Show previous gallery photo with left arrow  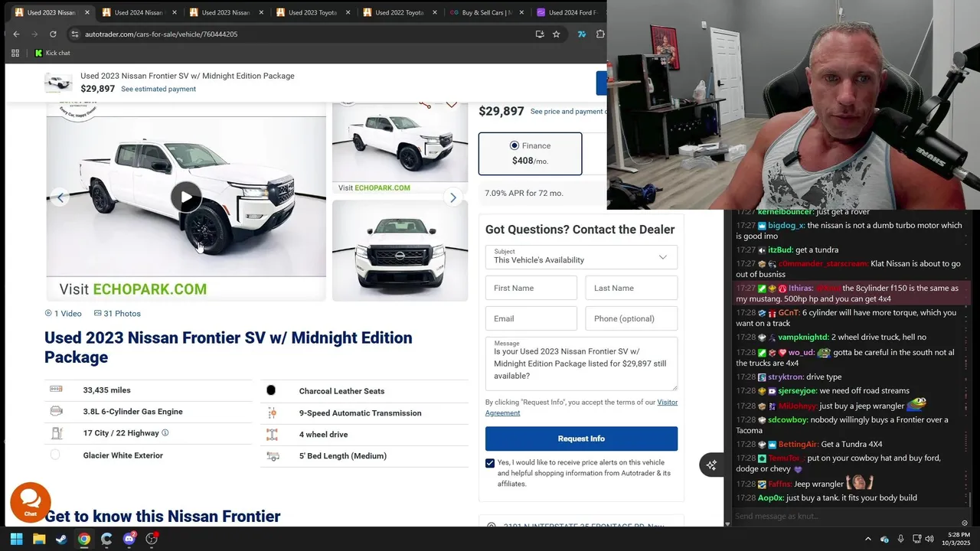tap(60, 197)
